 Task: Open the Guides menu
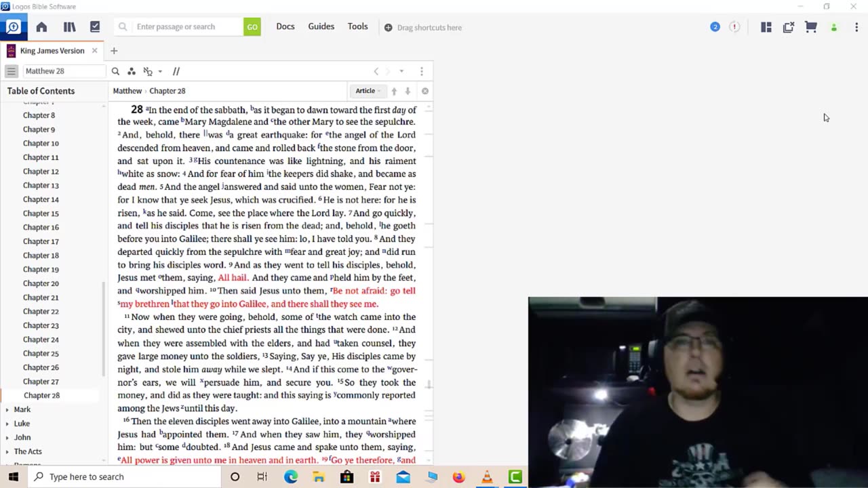[x=321, y=26]
